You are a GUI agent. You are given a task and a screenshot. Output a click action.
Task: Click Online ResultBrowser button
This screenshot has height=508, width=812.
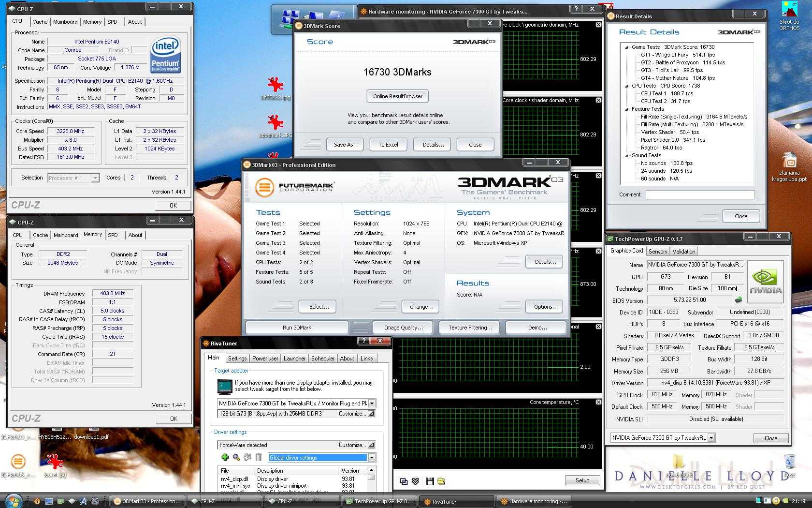(398, 96)
